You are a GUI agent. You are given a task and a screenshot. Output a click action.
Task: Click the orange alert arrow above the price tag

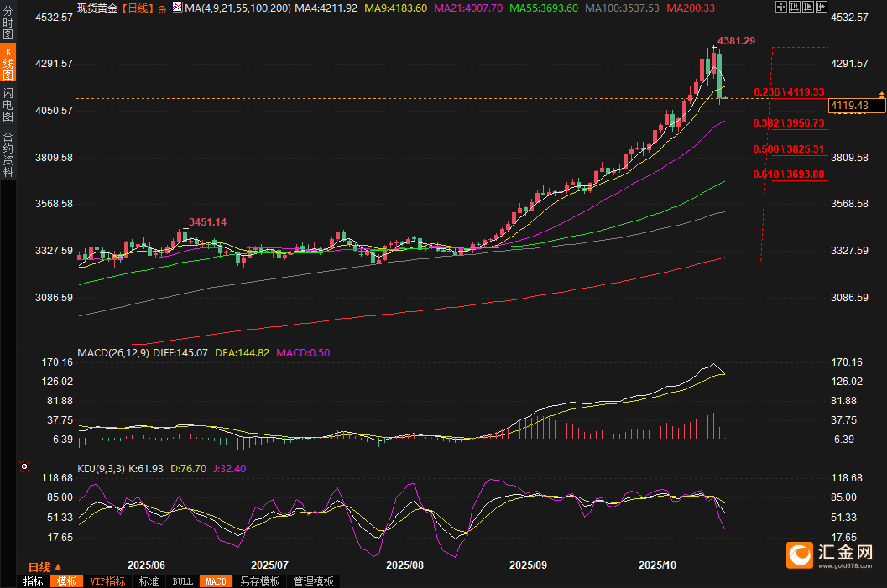[x=881, y=93]
